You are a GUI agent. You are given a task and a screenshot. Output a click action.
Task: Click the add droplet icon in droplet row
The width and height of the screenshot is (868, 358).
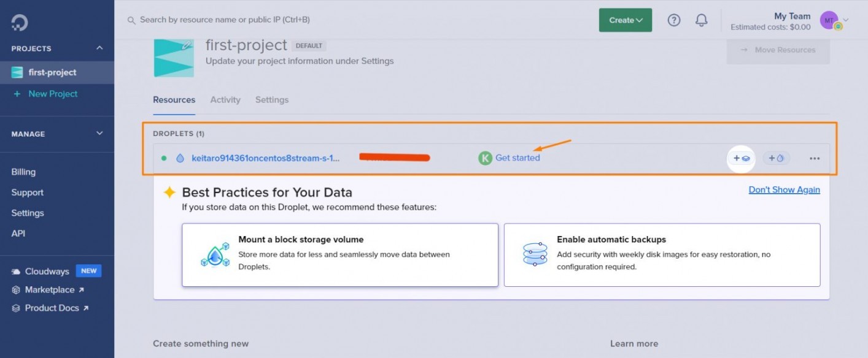click(777, 158)
